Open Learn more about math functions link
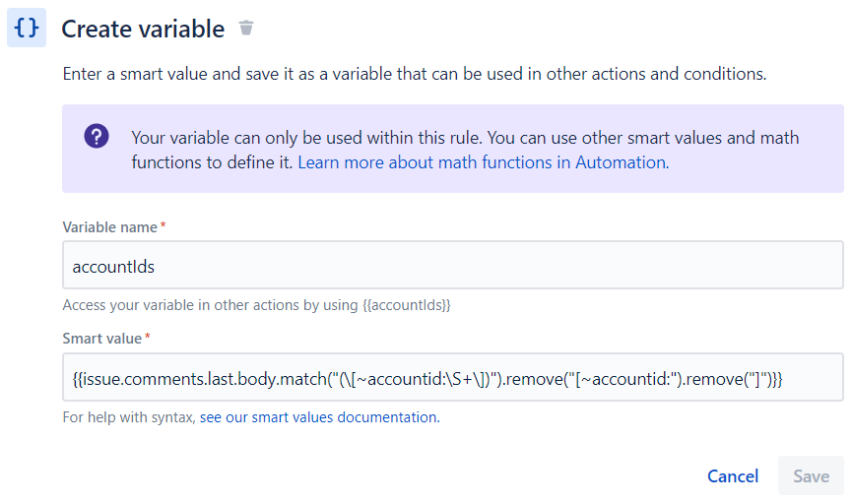 coord(483,162)
